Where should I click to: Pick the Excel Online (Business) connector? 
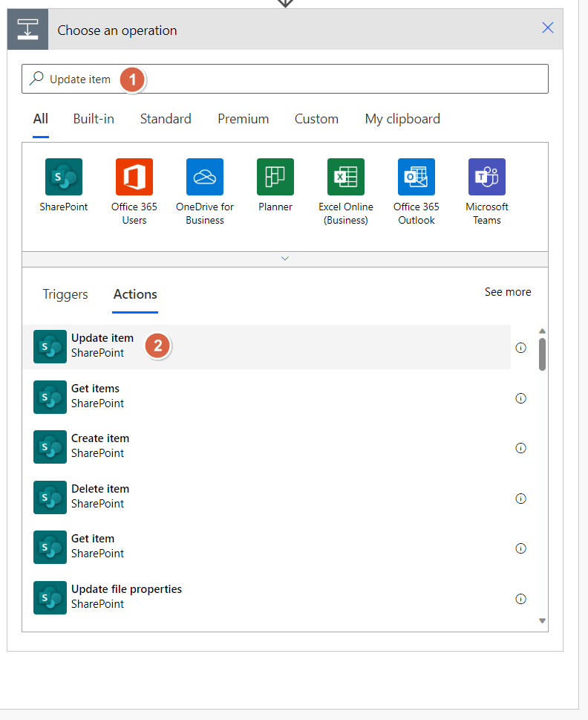click(x=346, y=177)
